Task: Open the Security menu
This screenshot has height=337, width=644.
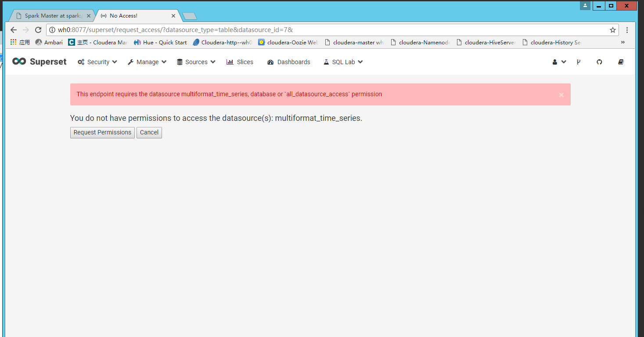Action: pyautogui.click(x=97, y=62)
